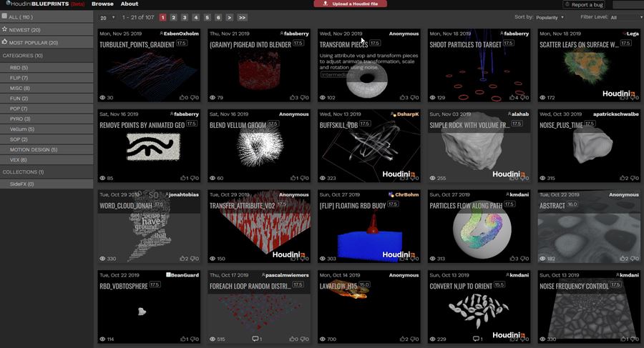This screenshot has width=644, height=348.
Task: Click views eye icon on LAVAFLOW_H15 card
Action: 323,339
